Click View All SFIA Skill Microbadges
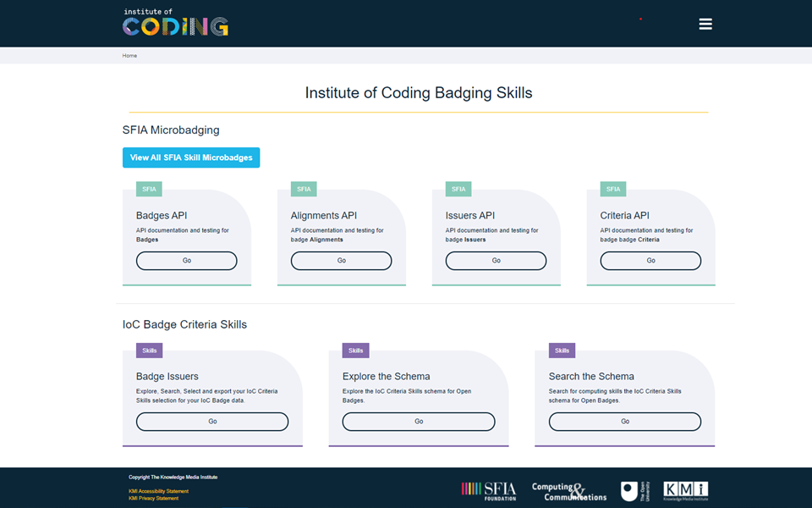The width and height of the screenshot is (812, 508). coord(190,157)
